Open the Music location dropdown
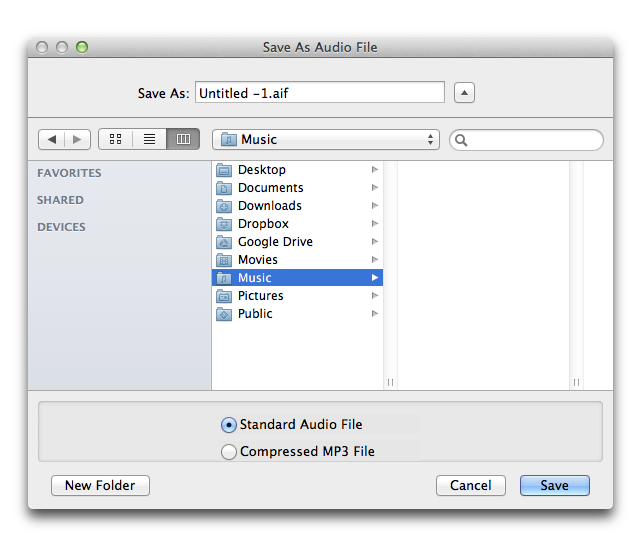The image size is (641, 545). tap(327, 139)
